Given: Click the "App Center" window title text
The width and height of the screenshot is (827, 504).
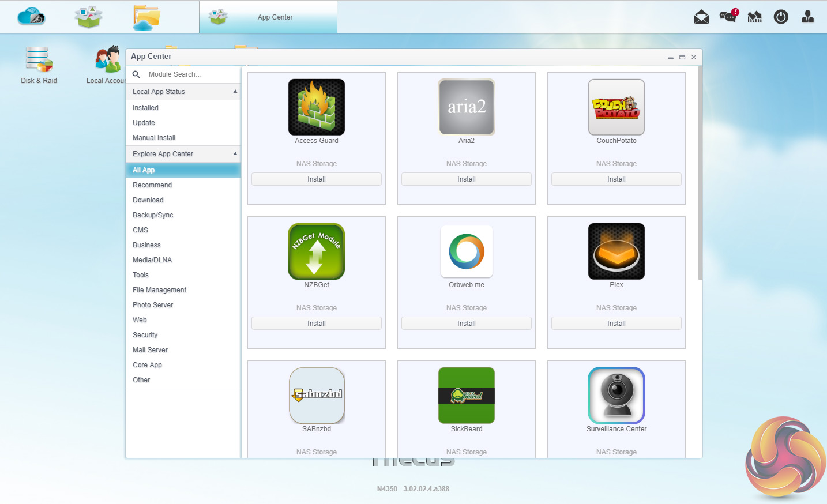Looking at the screenshot, I should (x=151, y=57).
